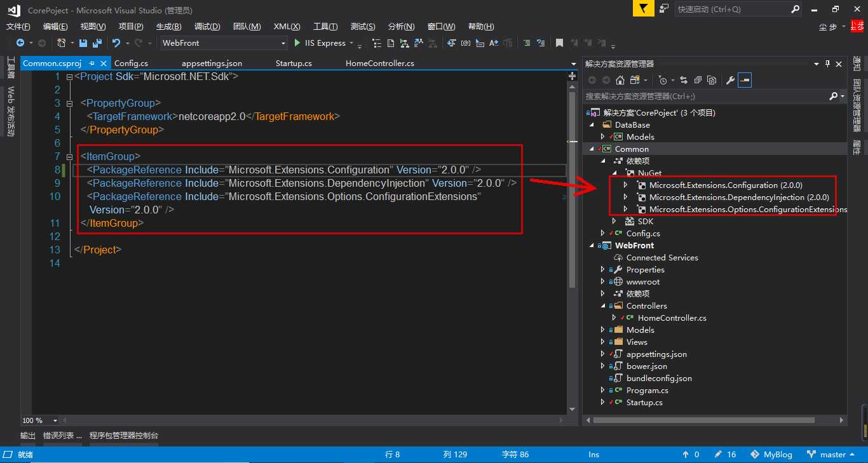Image resolution: width=868 pixels, height=463 pixels.
Task: Open the 输出 output panel tab
Action: coord(28,436)
